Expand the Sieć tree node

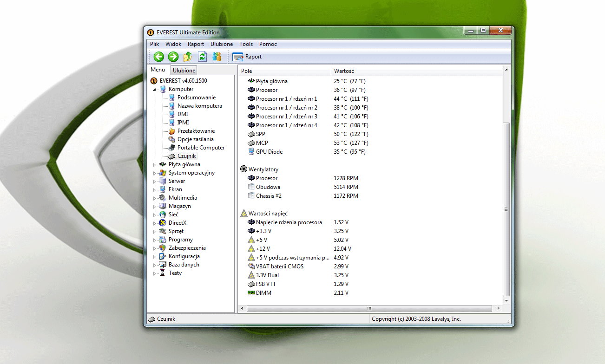click(155, 214)
